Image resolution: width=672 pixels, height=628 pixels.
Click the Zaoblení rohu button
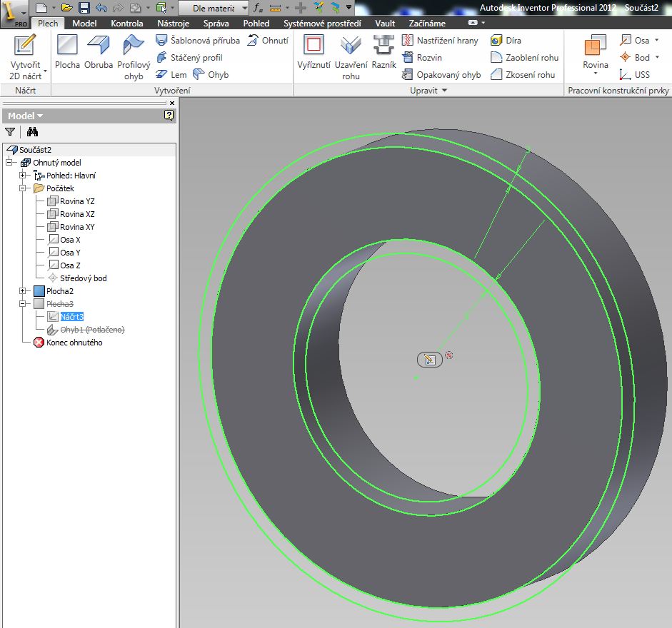(x=525, y=58)
